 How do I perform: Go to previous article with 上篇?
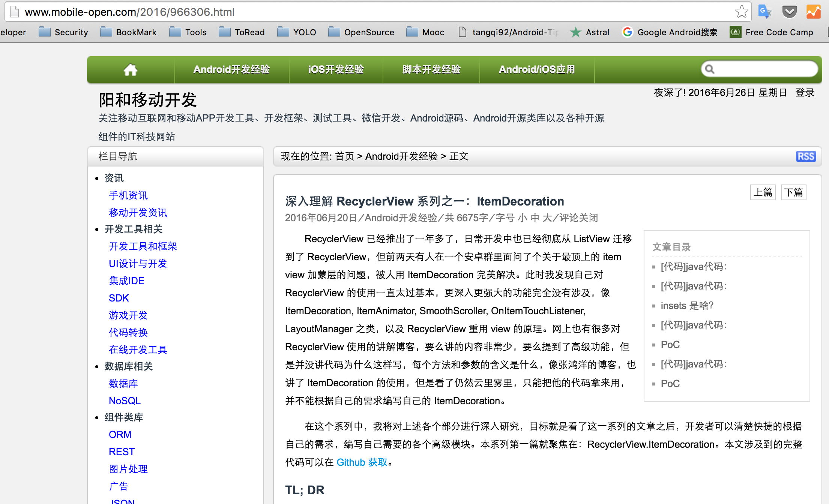[x=763, y=192]
